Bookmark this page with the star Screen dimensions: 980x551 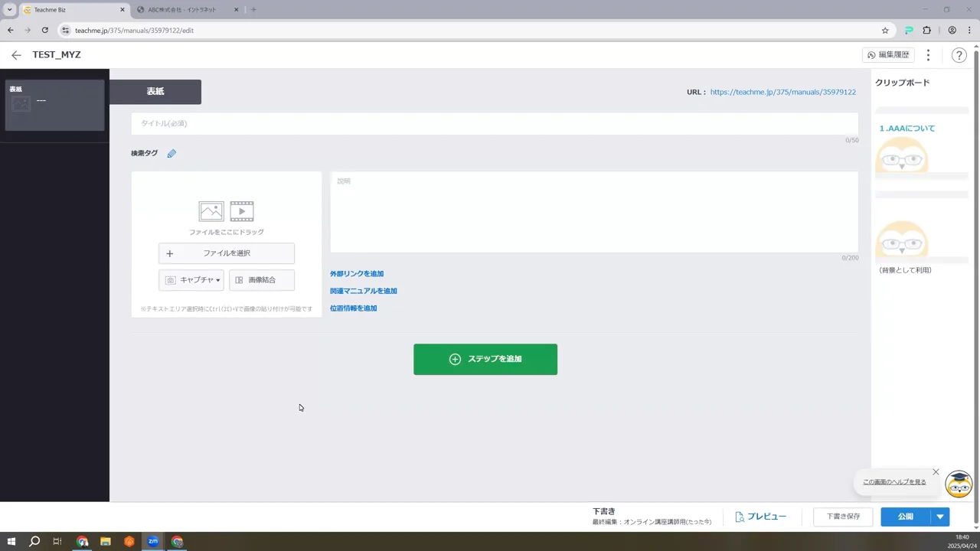point(885,31)
